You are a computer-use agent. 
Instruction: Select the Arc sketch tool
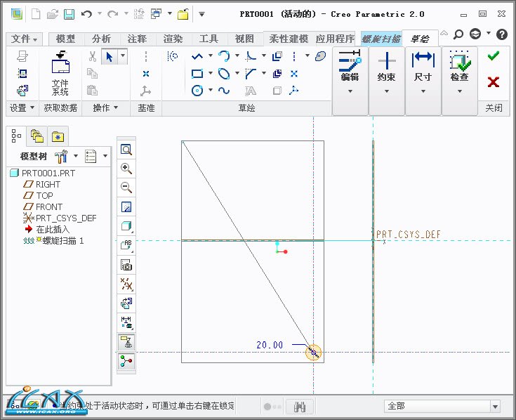(225, 56)
